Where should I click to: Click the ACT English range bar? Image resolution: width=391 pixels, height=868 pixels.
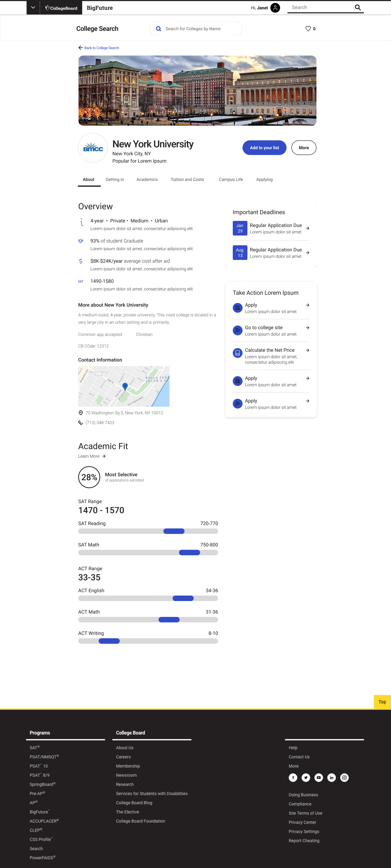coord(148,598)
